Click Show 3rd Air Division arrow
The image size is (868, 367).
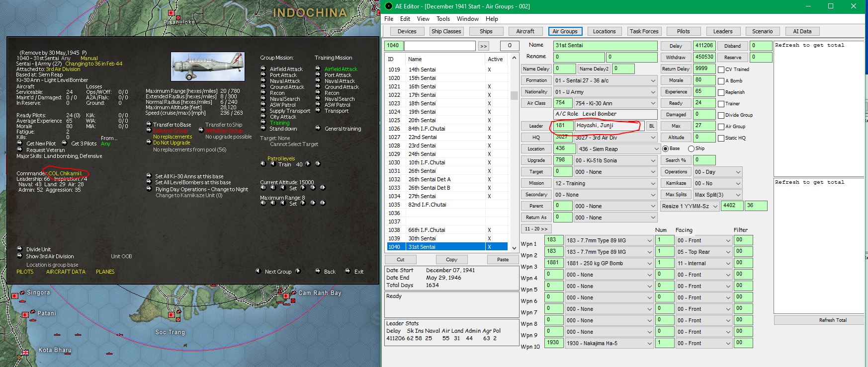pyautogui.click(x=20, y=256)
